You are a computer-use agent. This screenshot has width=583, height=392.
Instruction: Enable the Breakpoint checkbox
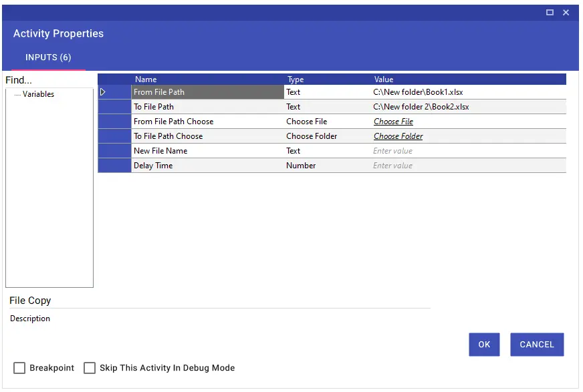(19, 368)
